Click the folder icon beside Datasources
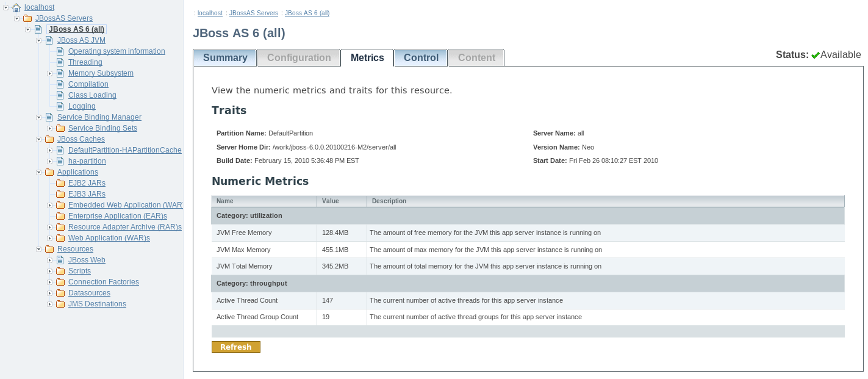This screenshot has width=868, height=379. (x=60, y=293)
